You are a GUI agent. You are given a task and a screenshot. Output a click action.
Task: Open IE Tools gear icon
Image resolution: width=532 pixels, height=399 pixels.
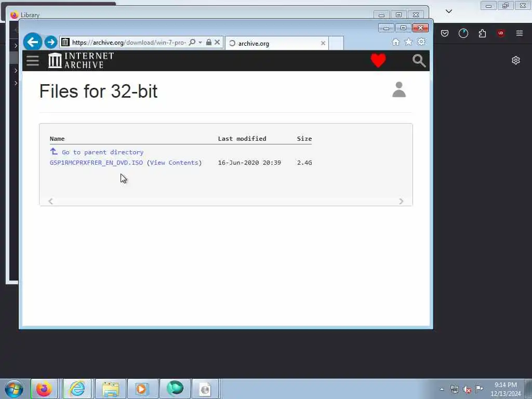tap(421, 42)
